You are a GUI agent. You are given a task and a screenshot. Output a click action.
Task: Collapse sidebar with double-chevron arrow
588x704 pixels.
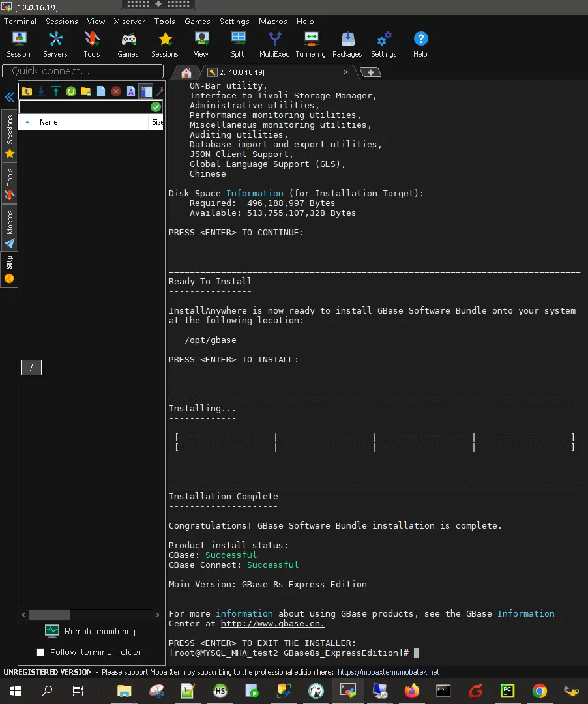[10, 97]
